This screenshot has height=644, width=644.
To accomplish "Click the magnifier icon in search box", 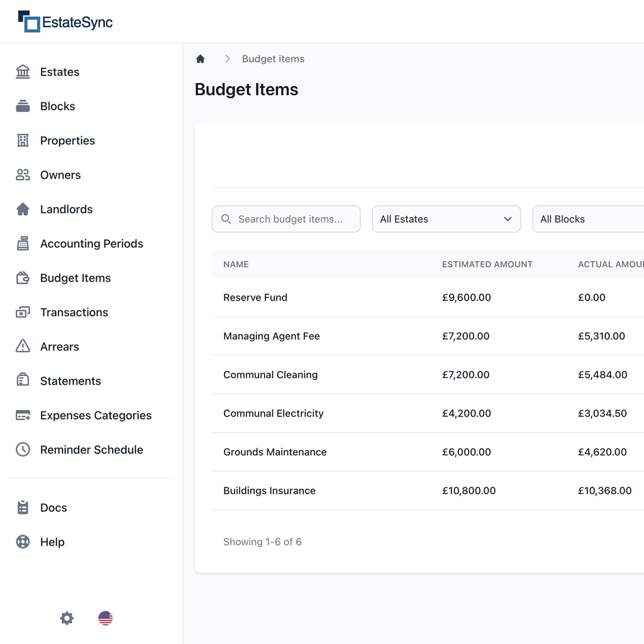I will [226, 219].
